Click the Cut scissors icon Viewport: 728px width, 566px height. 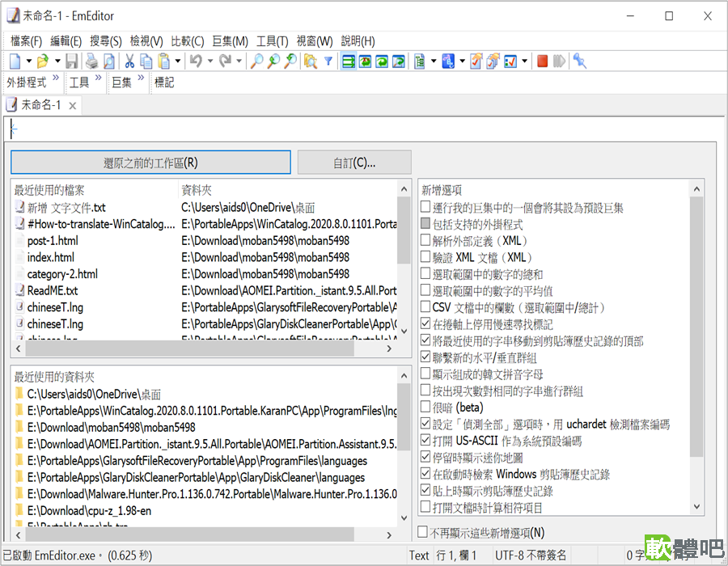(129, 61)
